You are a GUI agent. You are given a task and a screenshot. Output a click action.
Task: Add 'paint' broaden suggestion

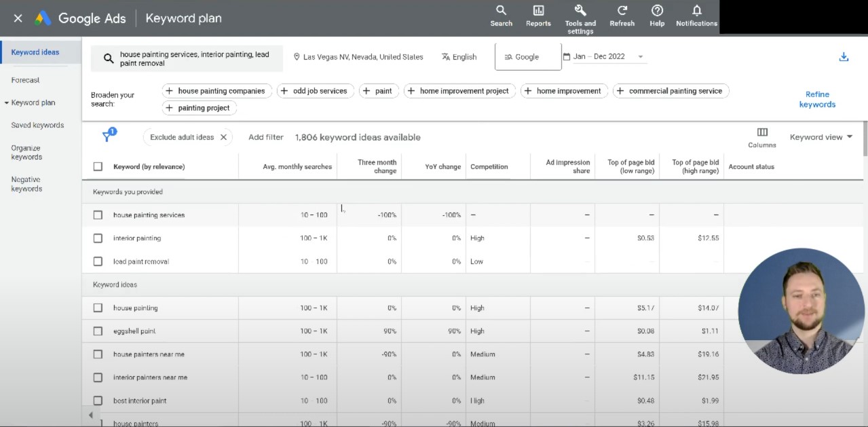(379, 91)
